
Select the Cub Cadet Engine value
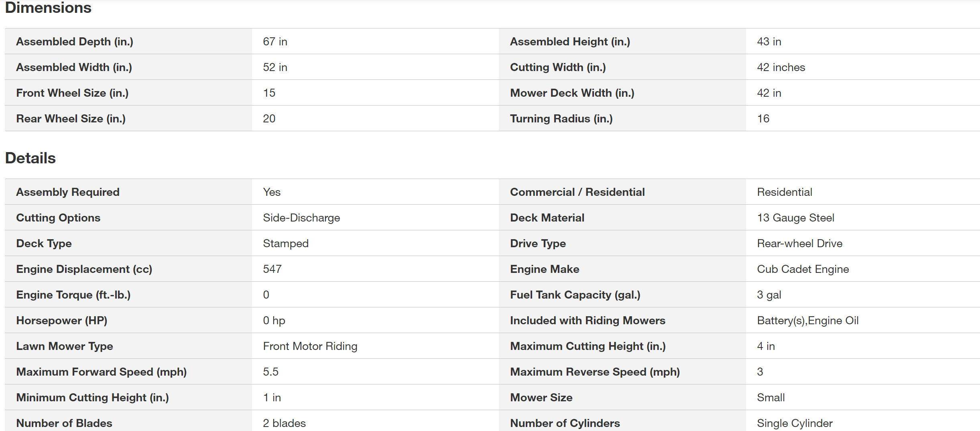[803, 269]
